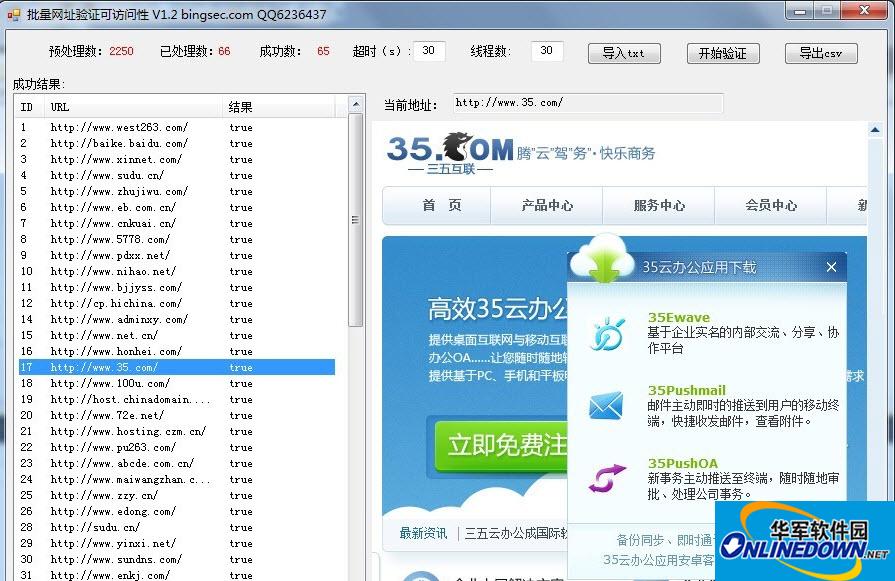Select row http://www.zzy.cn/
The image size is (895, 581).
pos(175,495)
